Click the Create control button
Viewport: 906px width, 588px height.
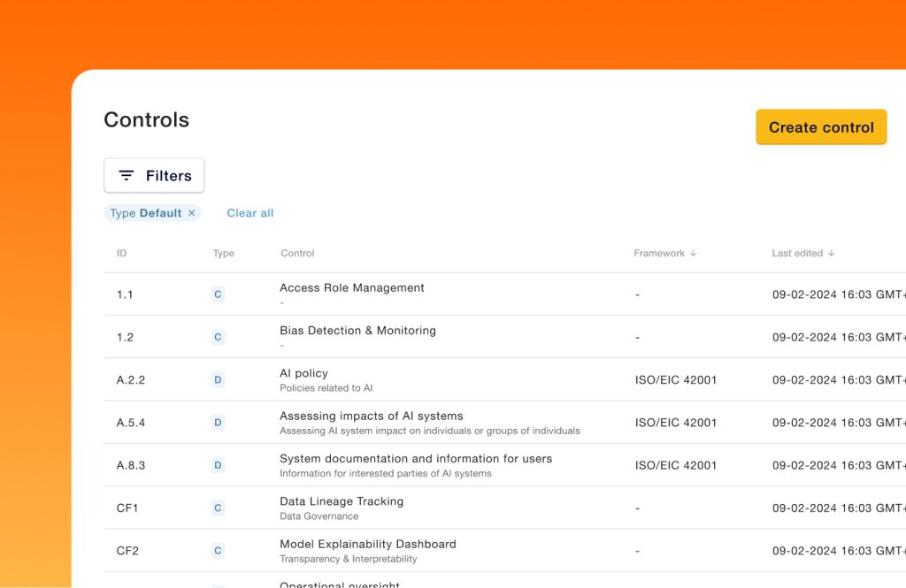821,127
